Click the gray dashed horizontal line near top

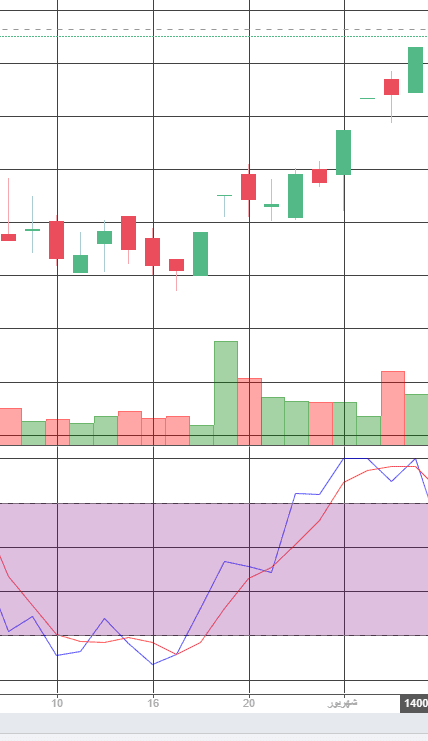coord(214,29)
